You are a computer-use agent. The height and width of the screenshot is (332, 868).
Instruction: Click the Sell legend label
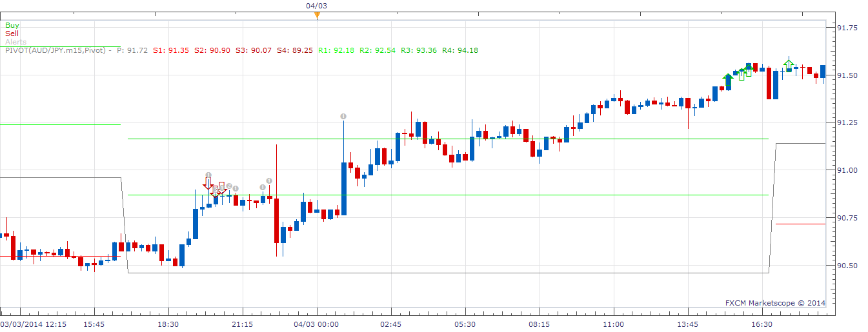(12, 34)
